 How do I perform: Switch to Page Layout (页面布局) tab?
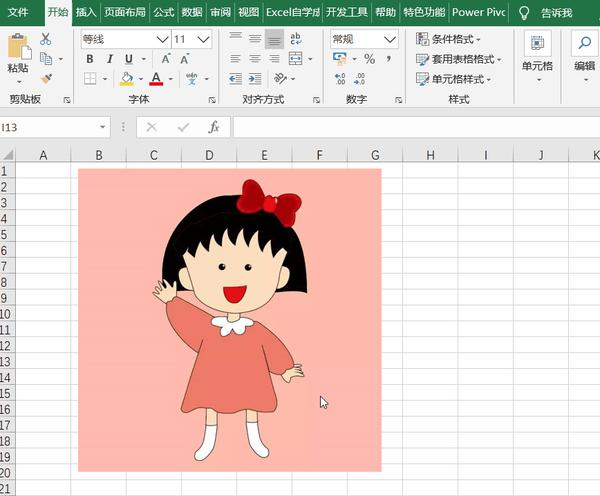point(125,13)
